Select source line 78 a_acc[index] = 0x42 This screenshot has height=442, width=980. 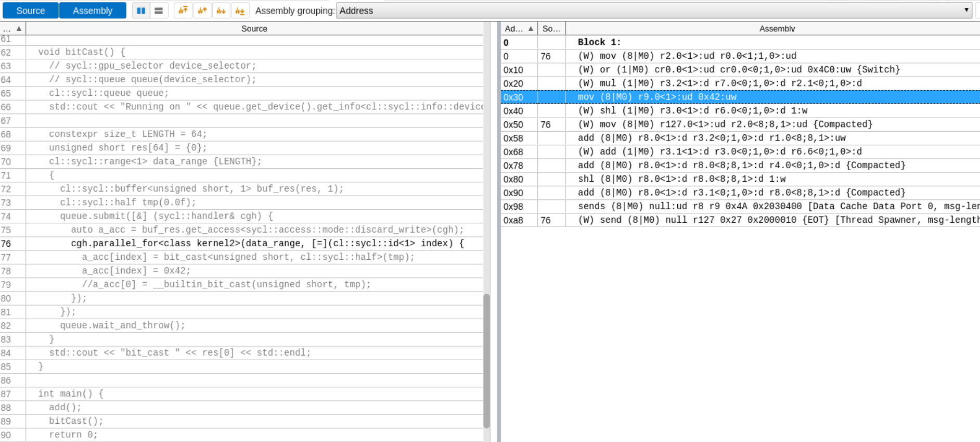point(241,271)
